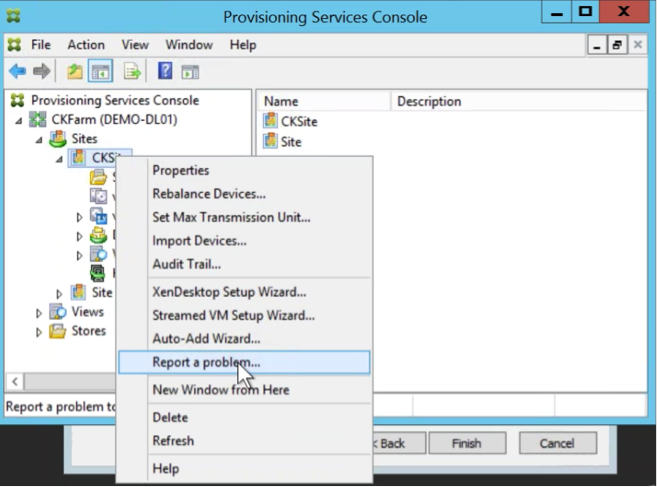Click the Forward arrow toolbar icon

click(41, 71)
